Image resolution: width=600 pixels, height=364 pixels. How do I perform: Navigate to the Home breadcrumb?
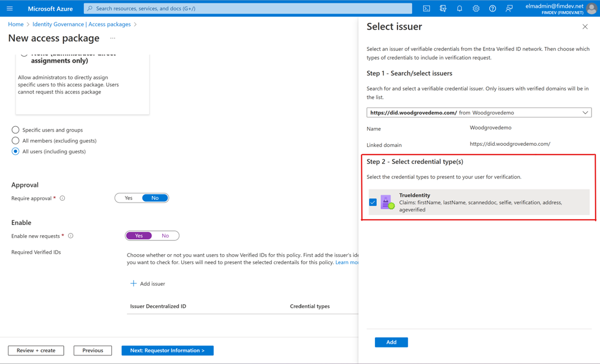click(15, 24)
